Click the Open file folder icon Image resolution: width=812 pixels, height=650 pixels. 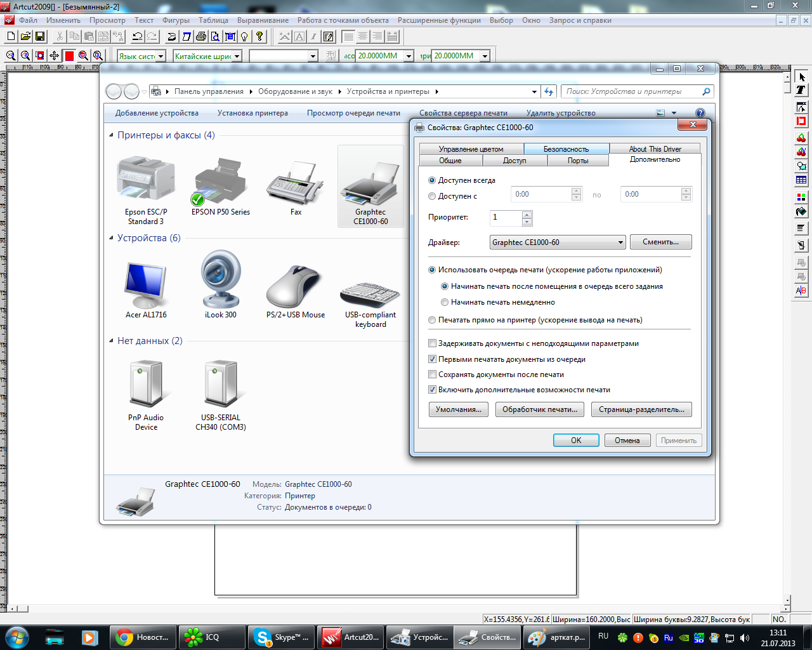coord(25,37)
